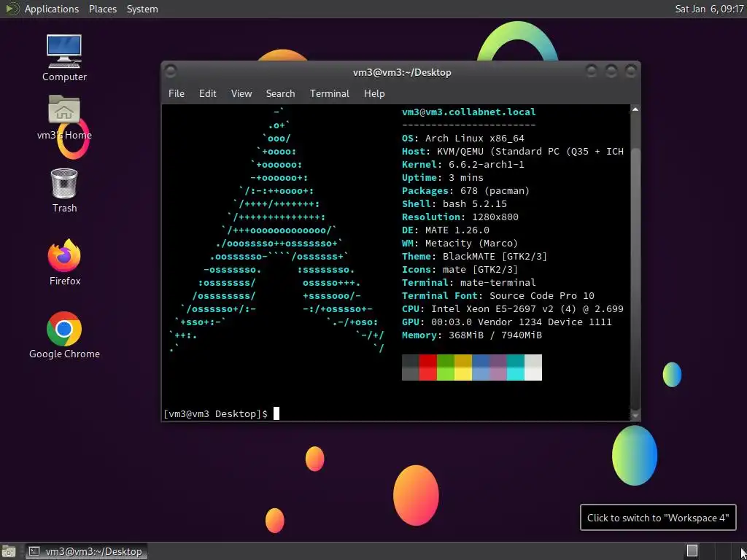
Task: Click the dark green swatch in neofetch palette
Action: click(446, 361)
